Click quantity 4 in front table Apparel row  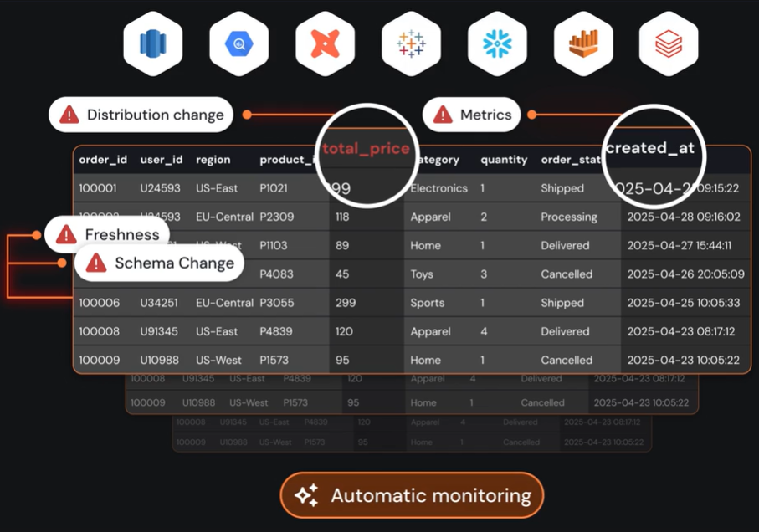(x=484, y=331)
